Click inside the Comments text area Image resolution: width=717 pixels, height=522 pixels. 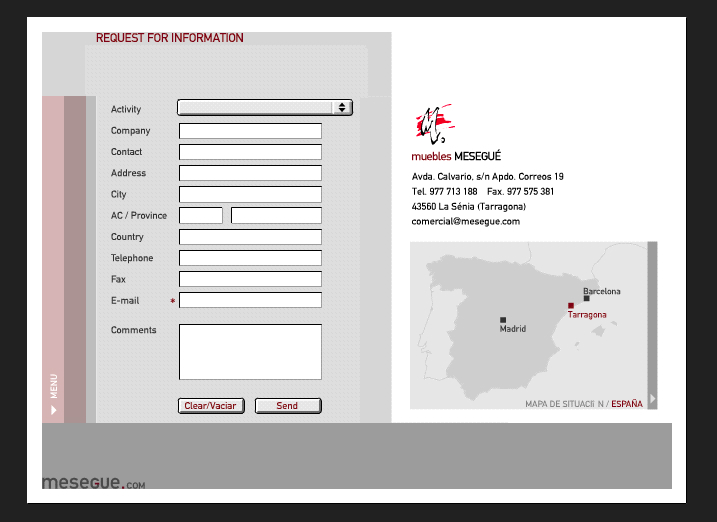pos(250,352)
